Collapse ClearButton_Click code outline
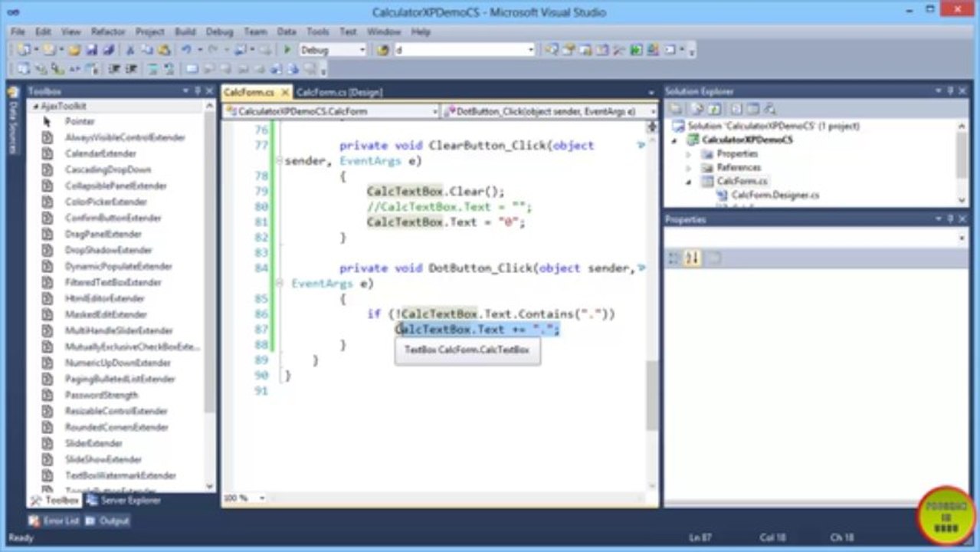The width and height of the screenshot is (980, 552). pos(278,160)
